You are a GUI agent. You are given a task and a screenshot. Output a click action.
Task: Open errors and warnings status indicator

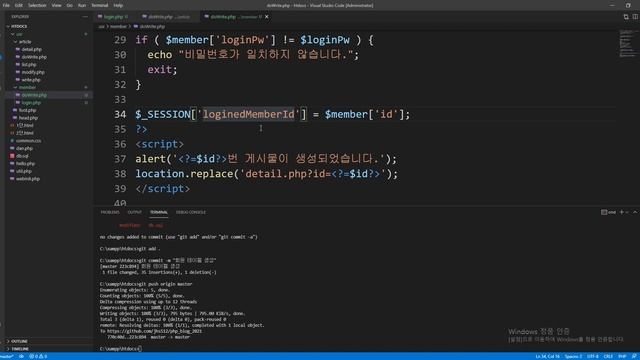pos(38,356)
